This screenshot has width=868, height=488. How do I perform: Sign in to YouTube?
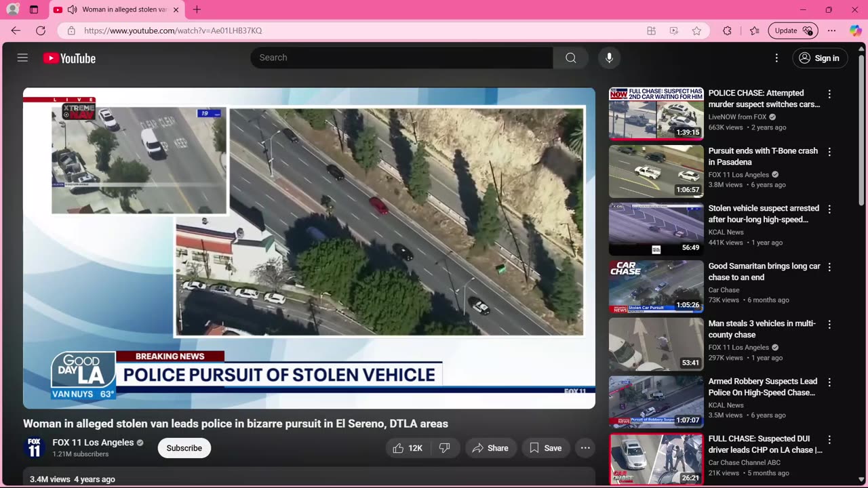820,58
